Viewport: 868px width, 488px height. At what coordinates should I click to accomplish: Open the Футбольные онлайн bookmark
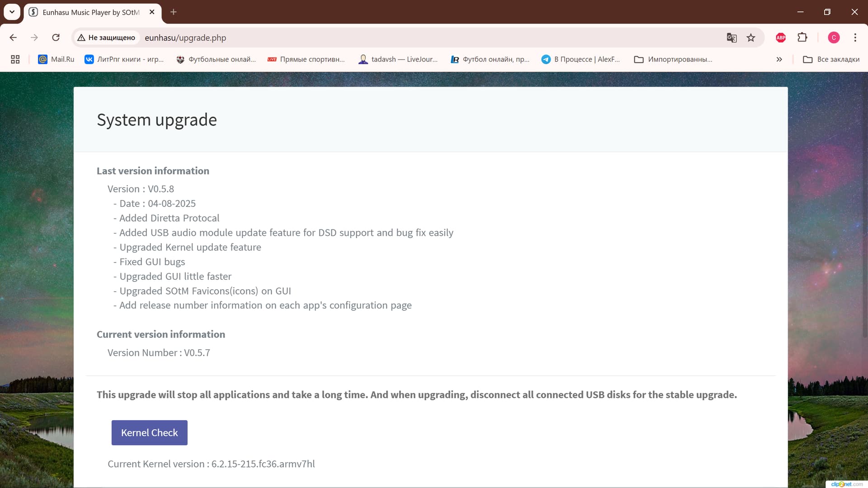216,59
